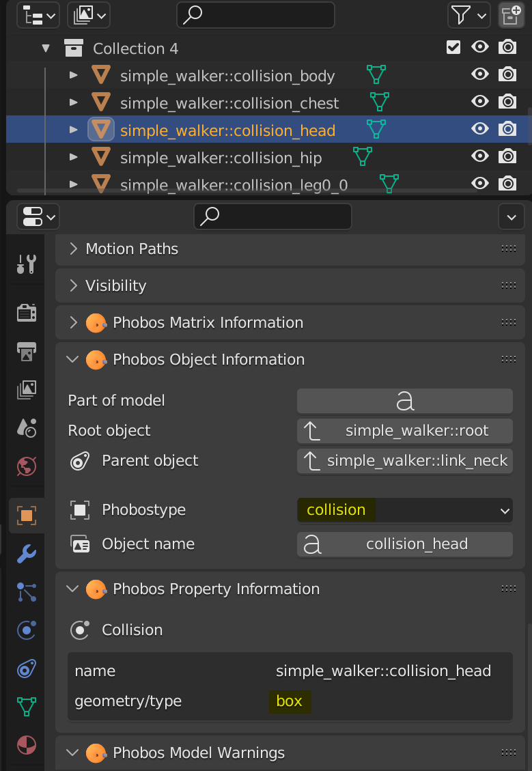Viewport: 532px width, 771px height.
Task: Open the green Object Data properties tab
Action: pos(26,706)
